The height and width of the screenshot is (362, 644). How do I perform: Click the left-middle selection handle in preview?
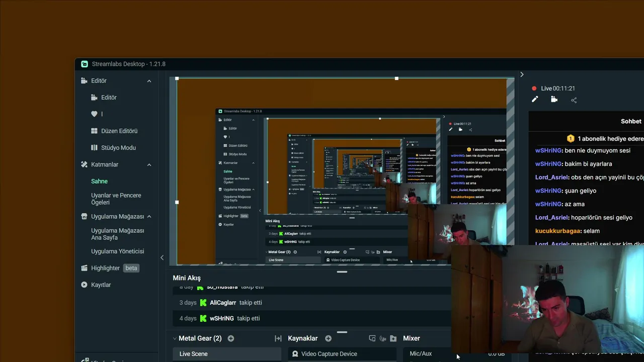pyautogui.click(x=177, y=202)
